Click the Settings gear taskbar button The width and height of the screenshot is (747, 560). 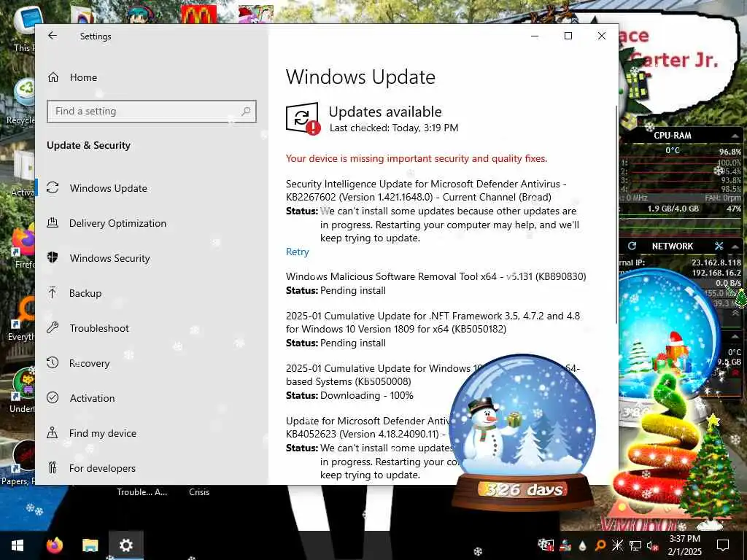(125, 545)
